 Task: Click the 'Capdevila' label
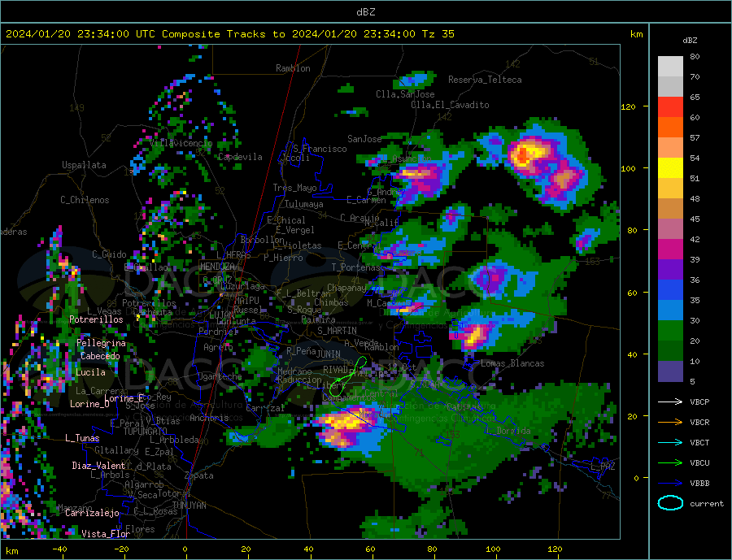240,157
